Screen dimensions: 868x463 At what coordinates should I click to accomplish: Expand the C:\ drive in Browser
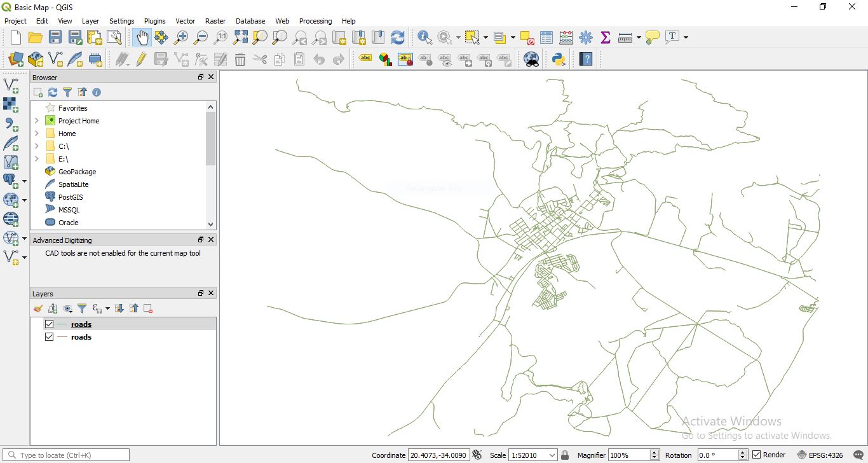tap(36, 146)
